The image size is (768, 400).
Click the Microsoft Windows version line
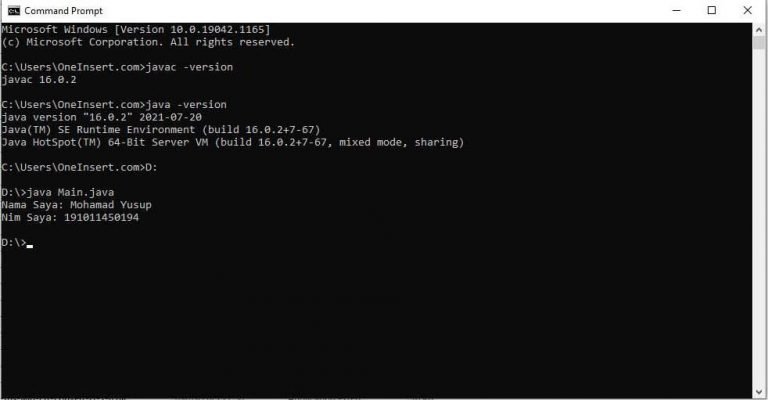136,29
